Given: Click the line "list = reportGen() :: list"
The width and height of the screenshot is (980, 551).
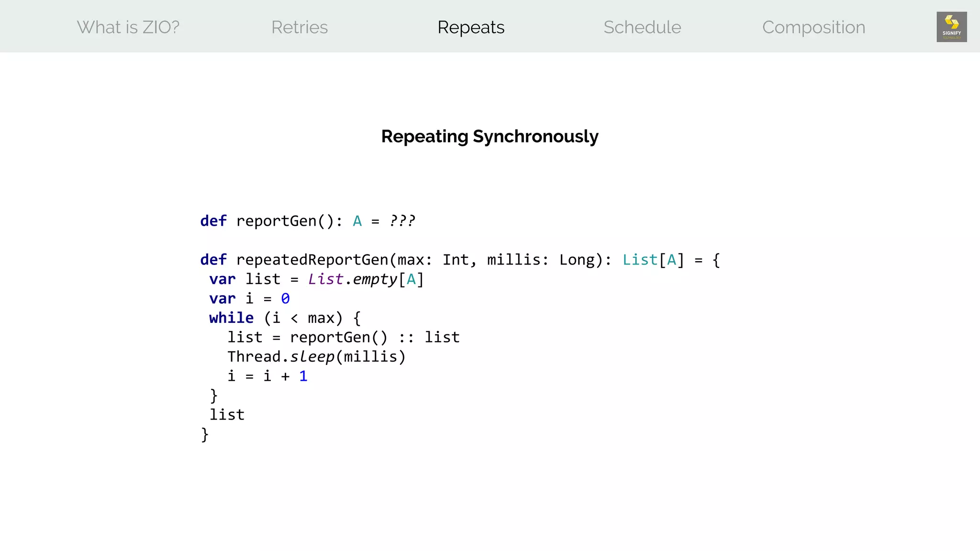Looking at the screenshot, I should tap(344, 337).
